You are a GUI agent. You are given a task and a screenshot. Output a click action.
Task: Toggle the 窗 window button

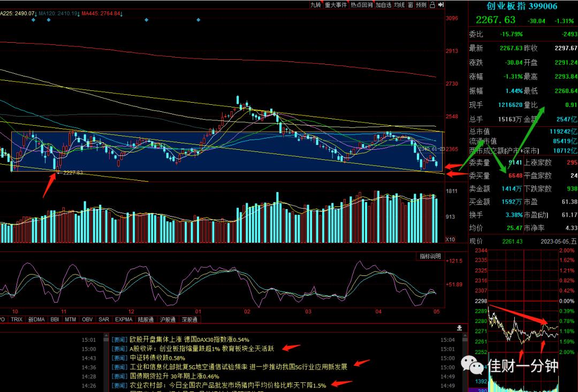coord(410,5)
